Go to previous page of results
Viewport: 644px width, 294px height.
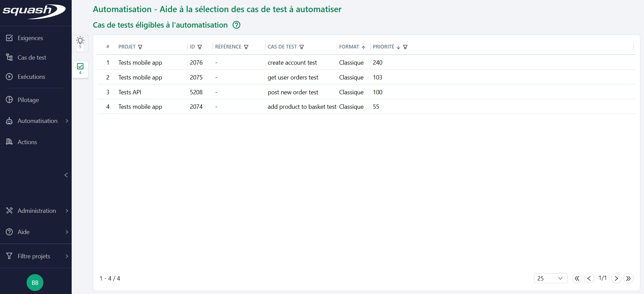tap(589, 279)
